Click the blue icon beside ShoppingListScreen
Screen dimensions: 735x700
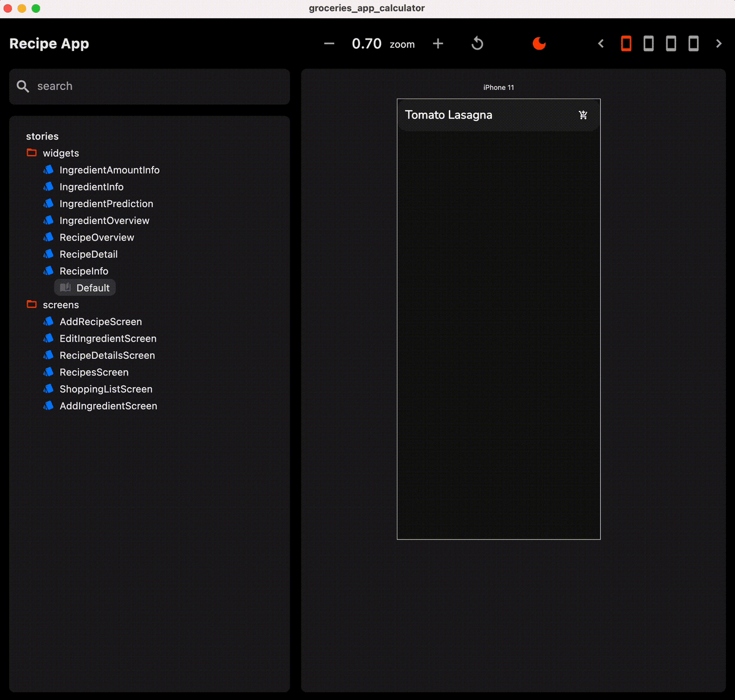[48, 388]
